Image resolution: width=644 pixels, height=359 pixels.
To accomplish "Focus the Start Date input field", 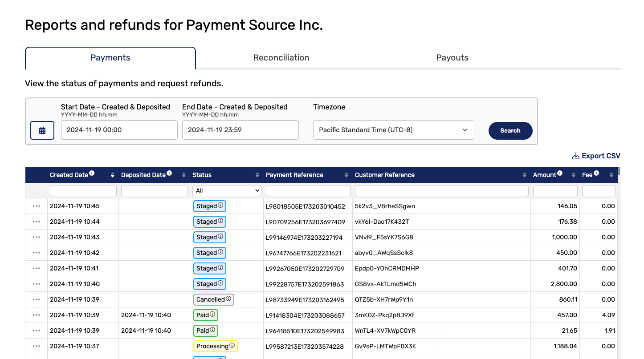I will pos(119,130).
